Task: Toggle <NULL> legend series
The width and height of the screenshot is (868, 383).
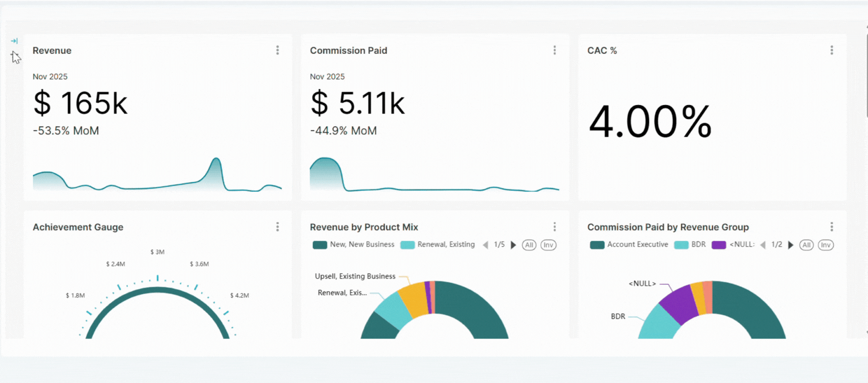Action: pyautogui.click(x=733, y=245)
